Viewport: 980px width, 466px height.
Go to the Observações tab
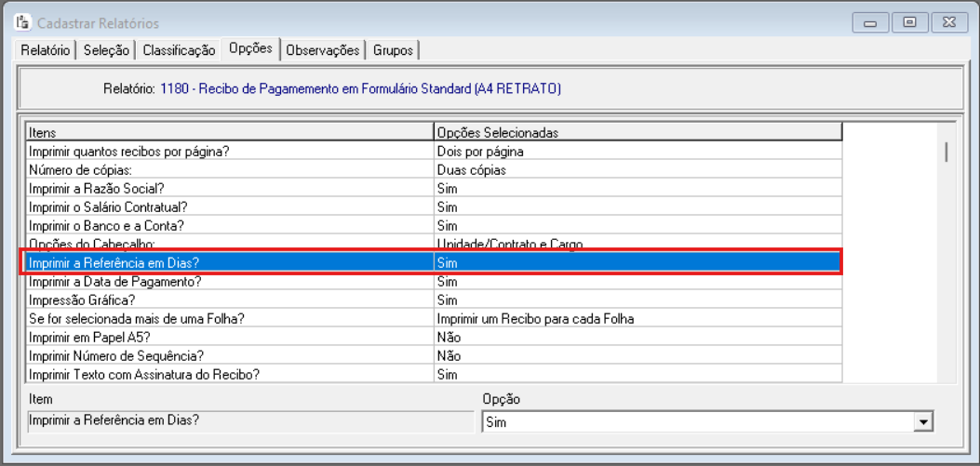coord(322,50)
